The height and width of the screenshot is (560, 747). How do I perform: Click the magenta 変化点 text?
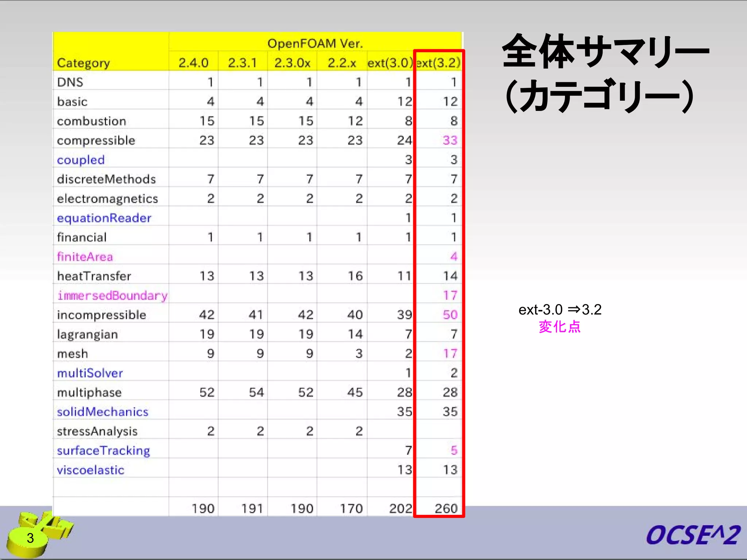click(x=560, y=327)
